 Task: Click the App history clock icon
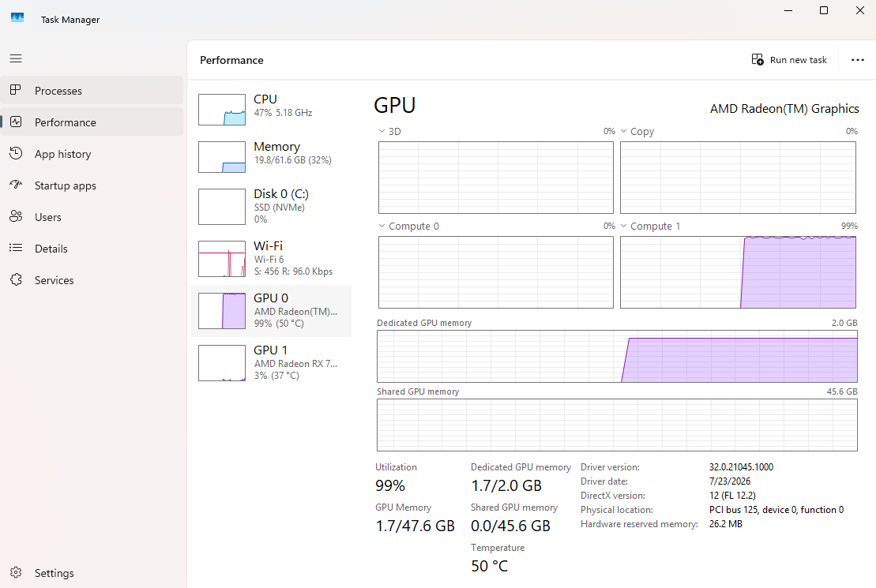(16, 154)
